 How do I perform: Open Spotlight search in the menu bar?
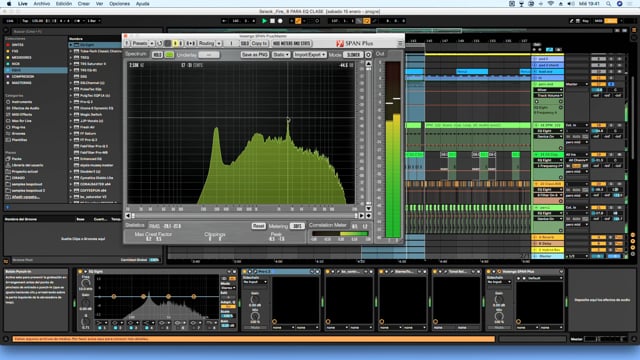pos(608,4)
